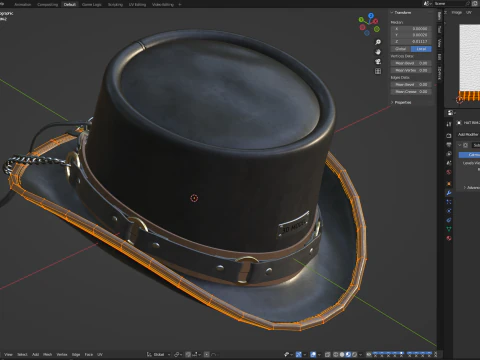Screen dimensions: 480x360
Task: Open the Select menu in viewport header
Action: [x=22, y=354]
